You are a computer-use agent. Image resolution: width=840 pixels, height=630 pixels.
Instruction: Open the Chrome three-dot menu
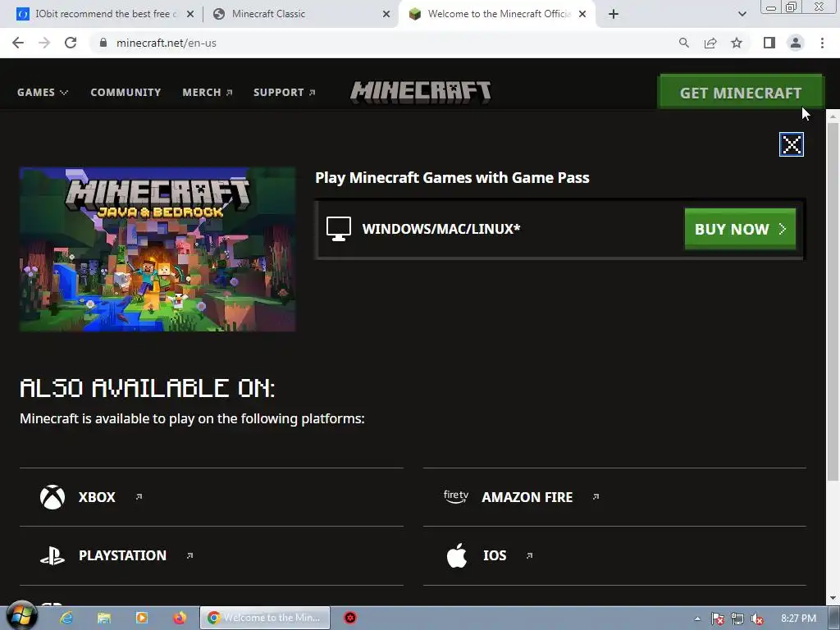click(x=822, y=43)
